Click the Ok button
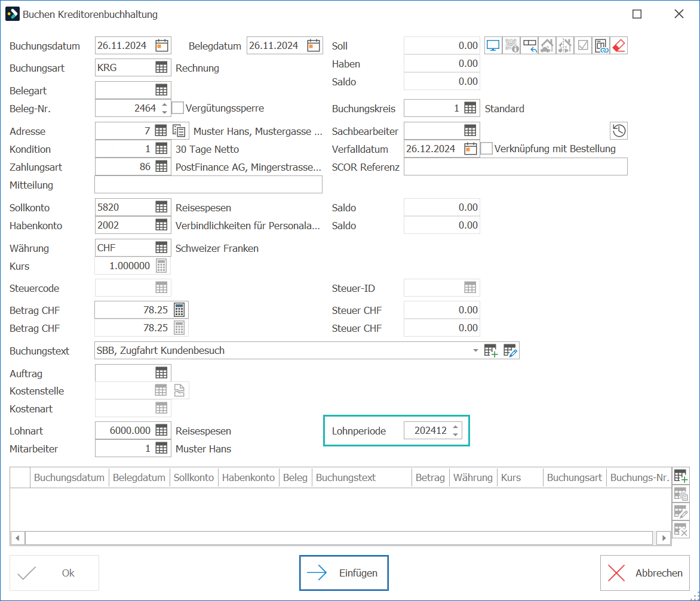700x601 pixels. tap(54, 573)
